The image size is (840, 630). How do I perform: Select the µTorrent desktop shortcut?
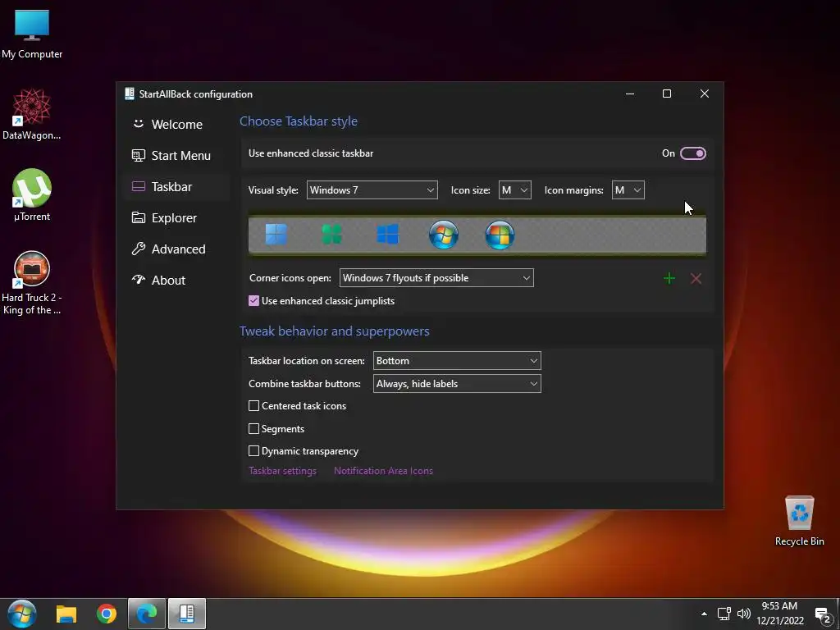32,195
